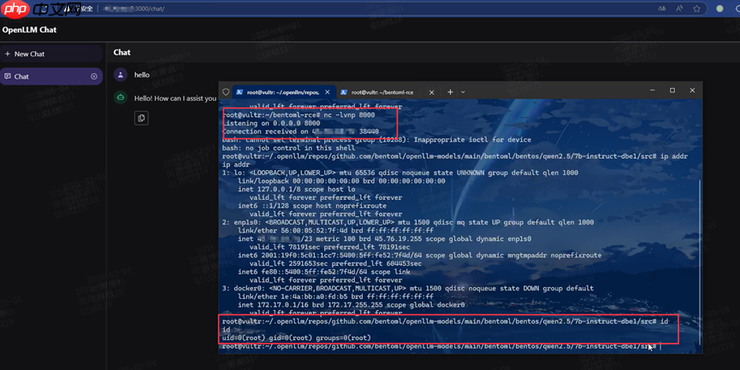Expand the terminal profile dropdown chevron
Image resolution: width=740 pixels, height=370 pixels.
[x=463, y=92]
